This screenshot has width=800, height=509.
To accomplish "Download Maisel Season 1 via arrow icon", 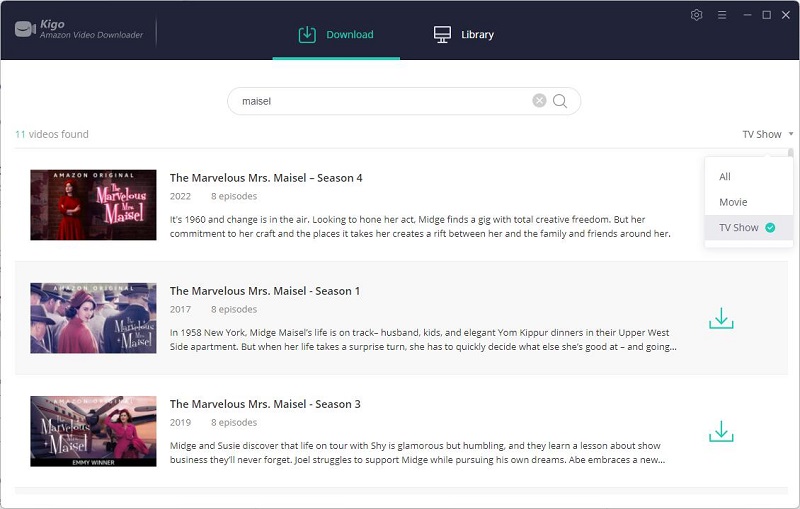I will [721, 318].
